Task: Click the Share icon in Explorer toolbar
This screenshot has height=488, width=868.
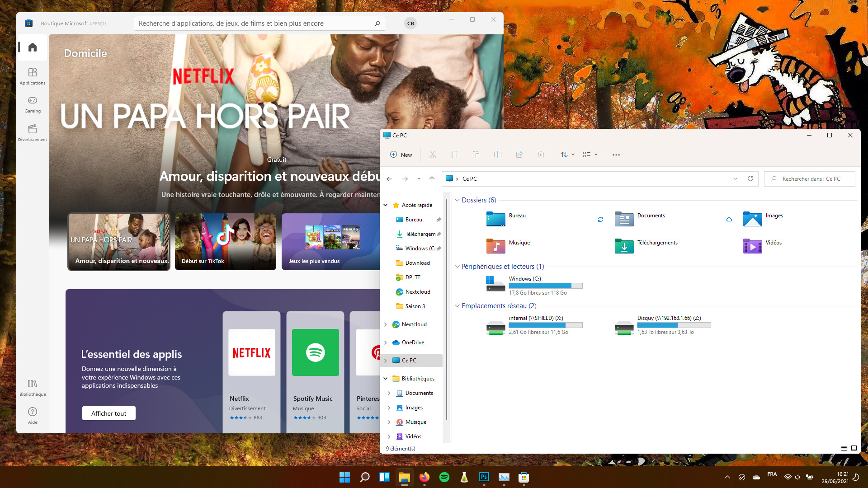Action: point(519,155)
